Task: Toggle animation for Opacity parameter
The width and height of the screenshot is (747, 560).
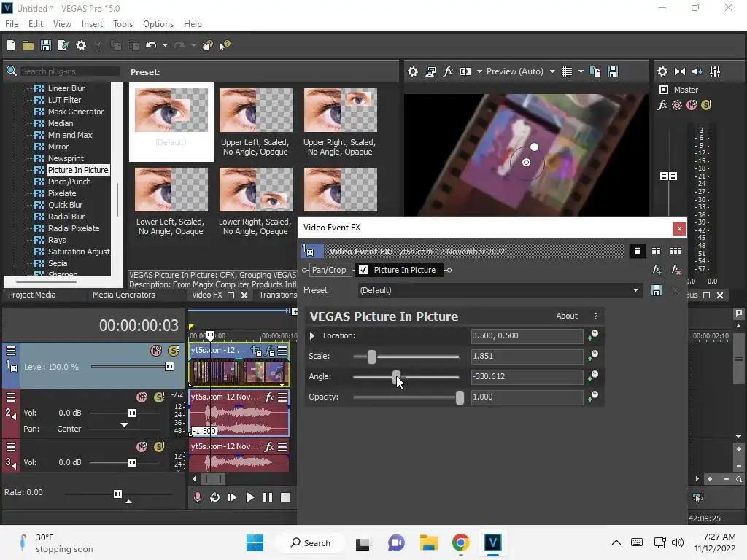Action: tap(593, 397)
